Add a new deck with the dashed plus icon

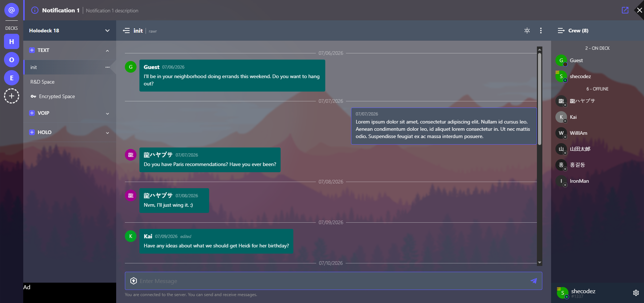tap(12, 96)
